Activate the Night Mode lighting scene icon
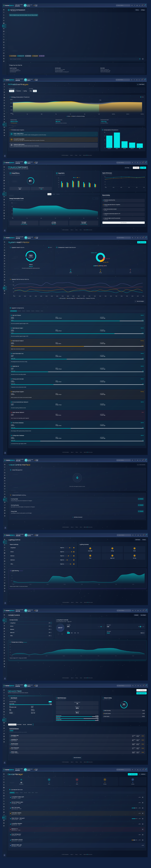151x868 pixels. (x=112, y=556)
